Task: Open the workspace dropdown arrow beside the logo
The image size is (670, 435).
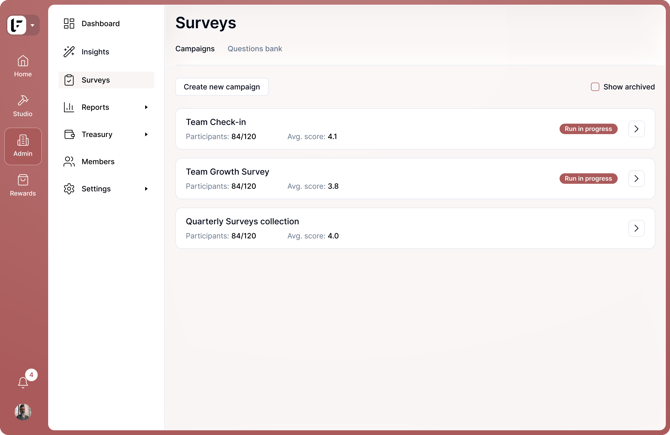Action: point(33,25)
